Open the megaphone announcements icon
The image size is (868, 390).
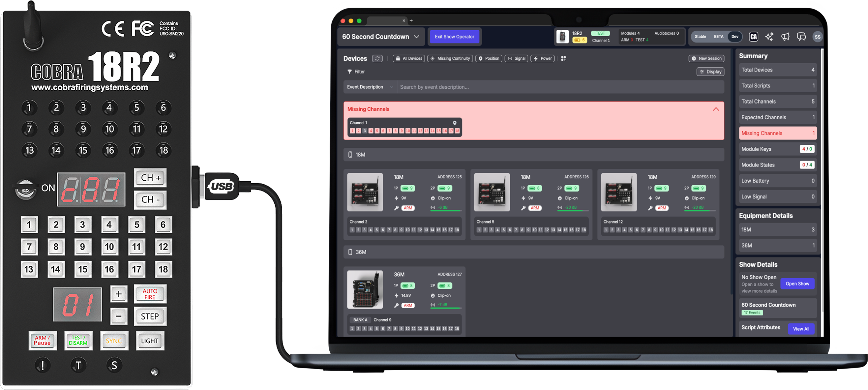coord(785,37)
